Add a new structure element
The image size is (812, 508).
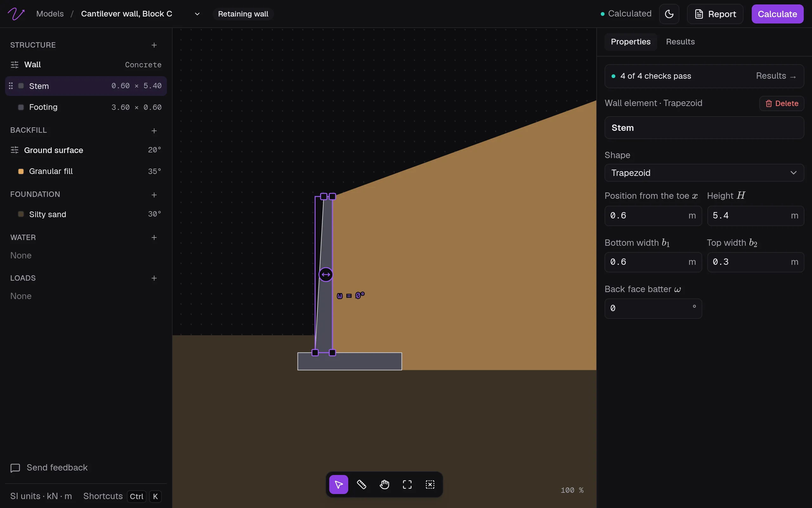154,45
